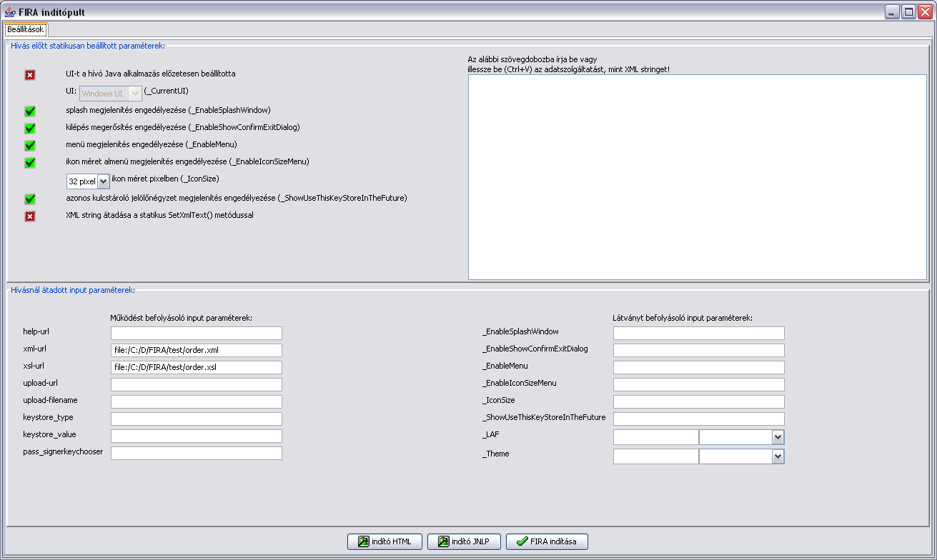
Task: Enable XML string SetXmlText() checkbox
Action: coord(30,216)
